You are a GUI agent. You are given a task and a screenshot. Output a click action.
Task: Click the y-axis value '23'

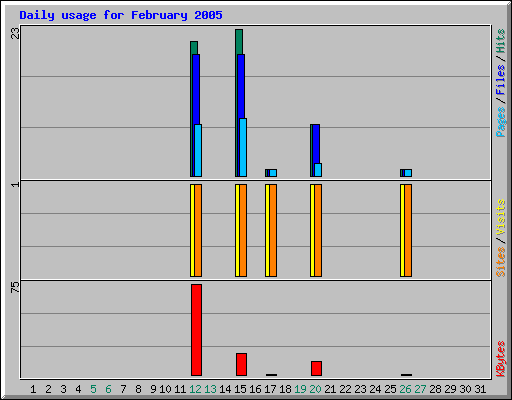[15, 33]
